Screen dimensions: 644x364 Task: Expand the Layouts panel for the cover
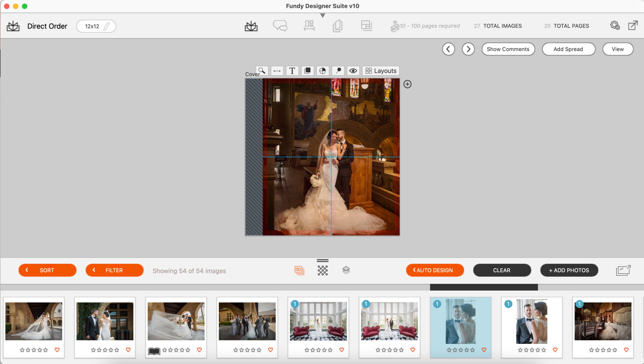point(380,71)
